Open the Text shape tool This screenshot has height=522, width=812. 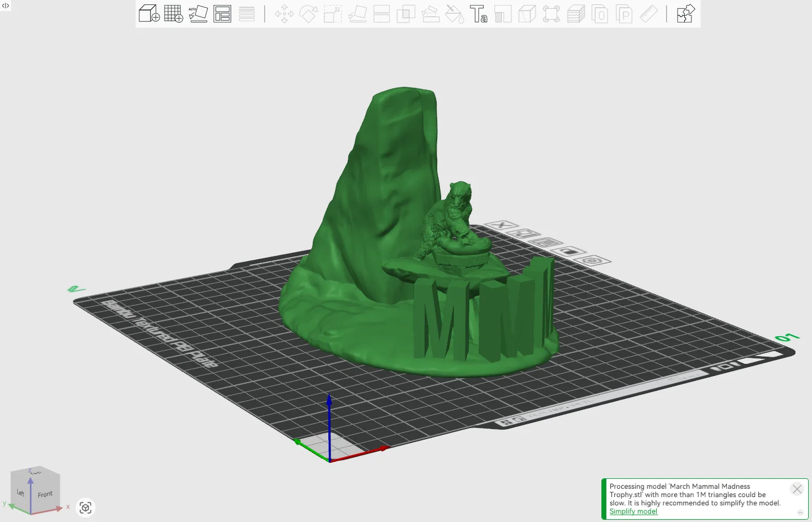478,14
